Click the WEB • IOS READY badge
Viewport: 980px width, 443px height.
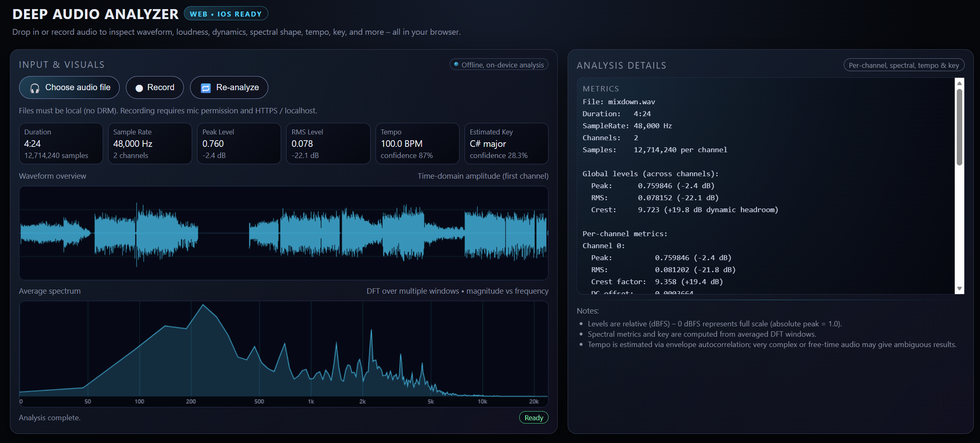click(x=226, y=14)
